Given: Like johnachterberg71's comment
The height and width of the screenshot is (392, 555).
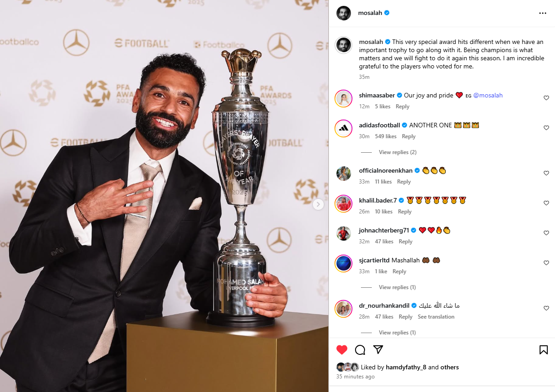Looking at the screenshot, I should 546,233.
